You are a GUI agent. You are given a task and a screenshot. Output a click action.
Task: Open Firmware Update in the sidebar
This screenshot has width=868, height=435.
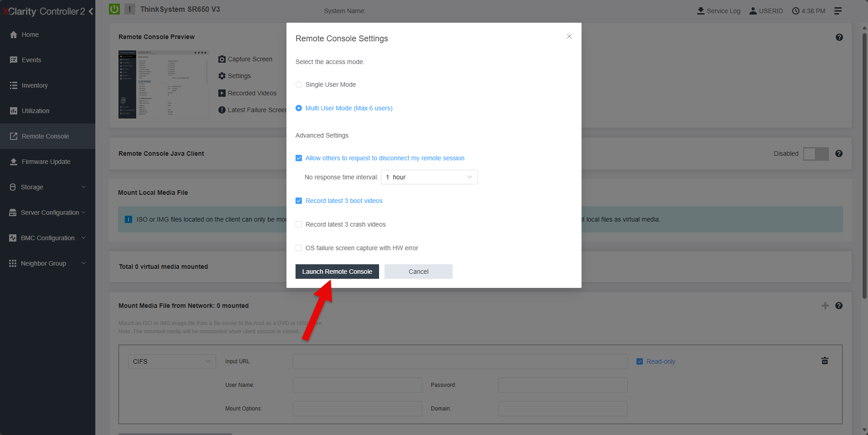click(46, 162)
